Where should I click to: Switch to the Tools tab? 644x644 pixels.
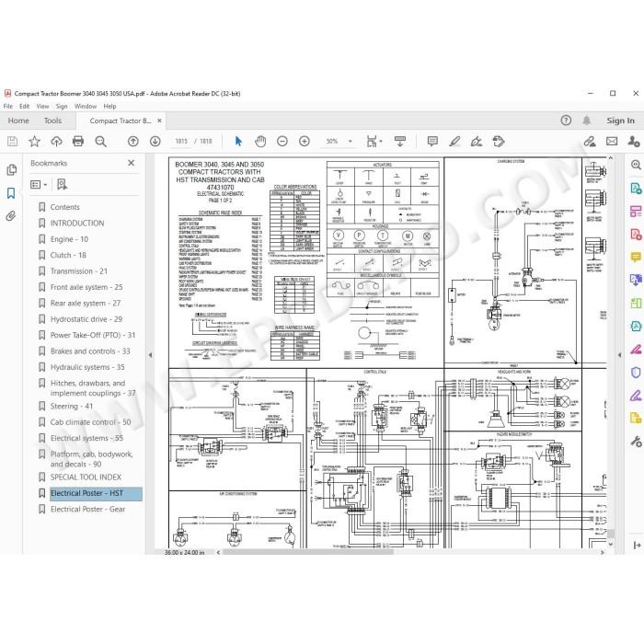point(52,121)
